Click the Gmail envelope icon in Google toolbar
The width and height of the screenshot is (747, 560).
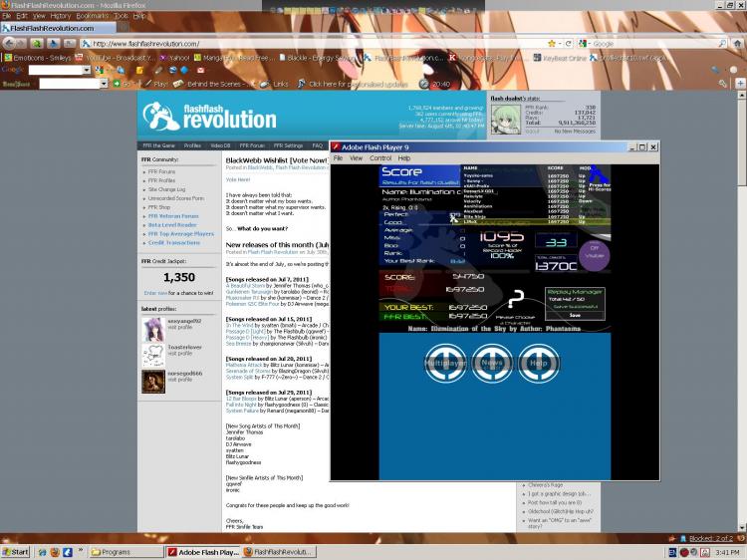click(x=200, y=70)
